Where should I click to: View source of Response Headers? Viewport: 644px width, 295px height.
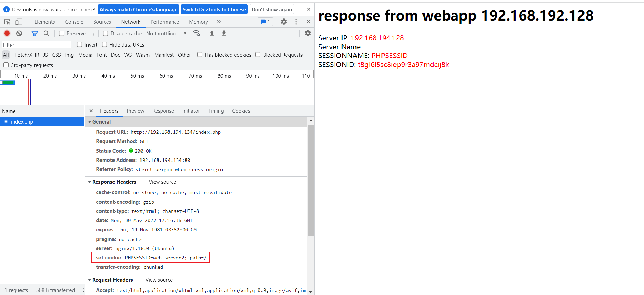(162, 182)
